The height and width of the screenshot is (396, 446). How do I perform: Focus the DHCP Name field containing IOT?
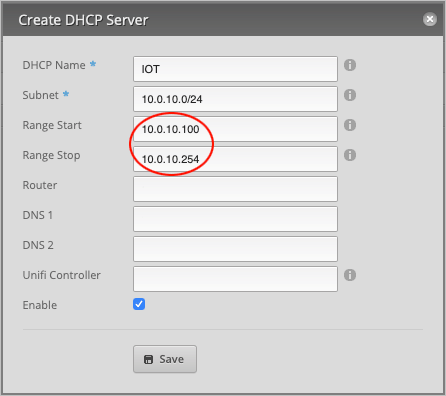[x=235, y=69]
